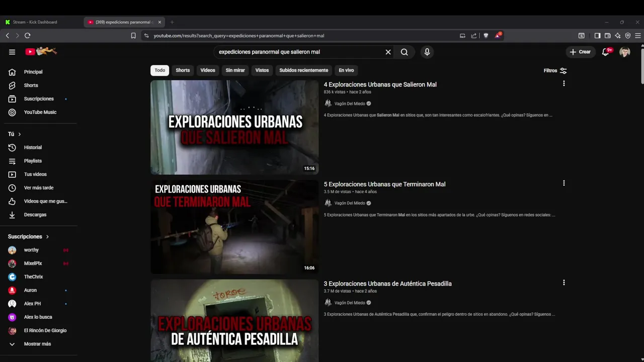This screenshot has height=362, width=644.
Task: Click the browser address bar URL
Action: click(x=239, y=36)
